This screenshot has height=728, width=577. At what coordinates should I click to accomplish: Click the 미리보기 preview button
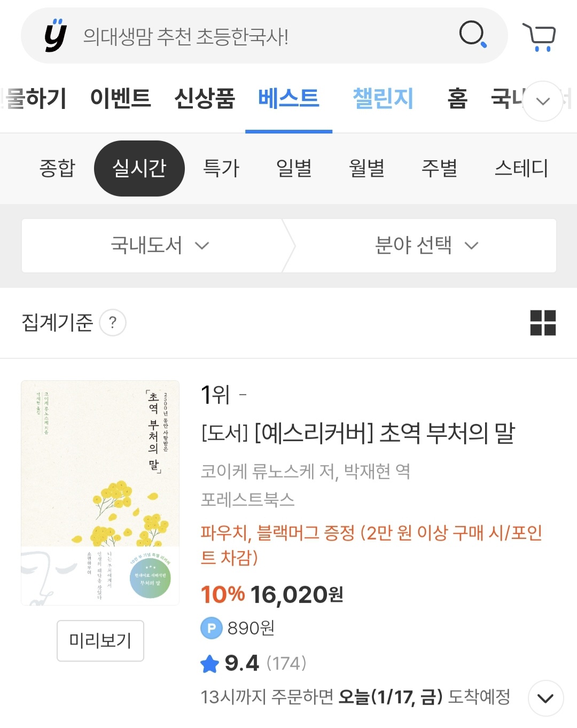(100, 640)
